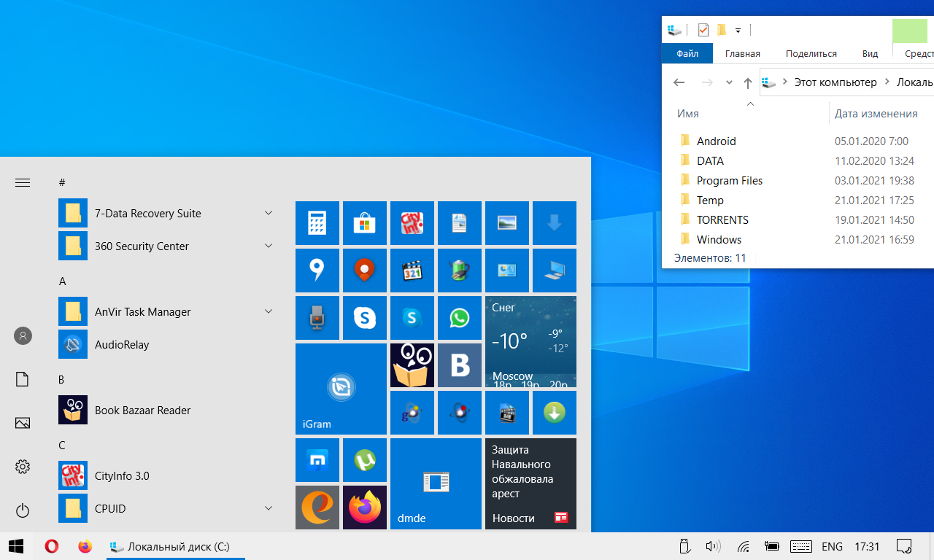Viewport: 934px width, 560px height.
Task: Open the landscape picture tile
Action: pyautogui.click(x=506, y=223)
